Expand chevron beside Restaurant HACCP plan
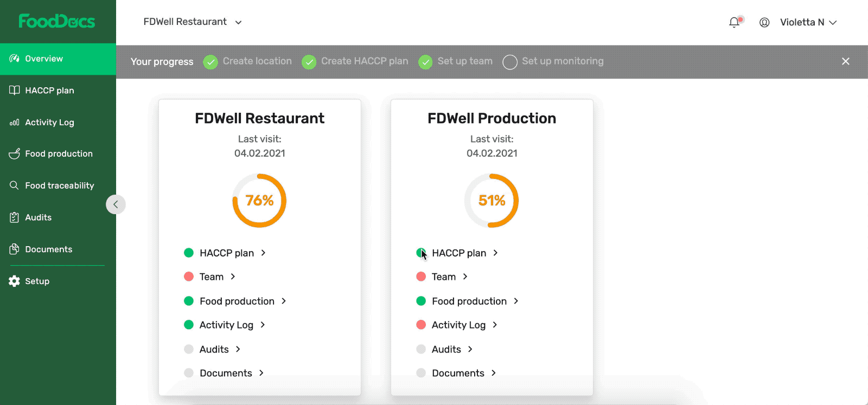Screen dimensions: 868x405 point(263,253)
